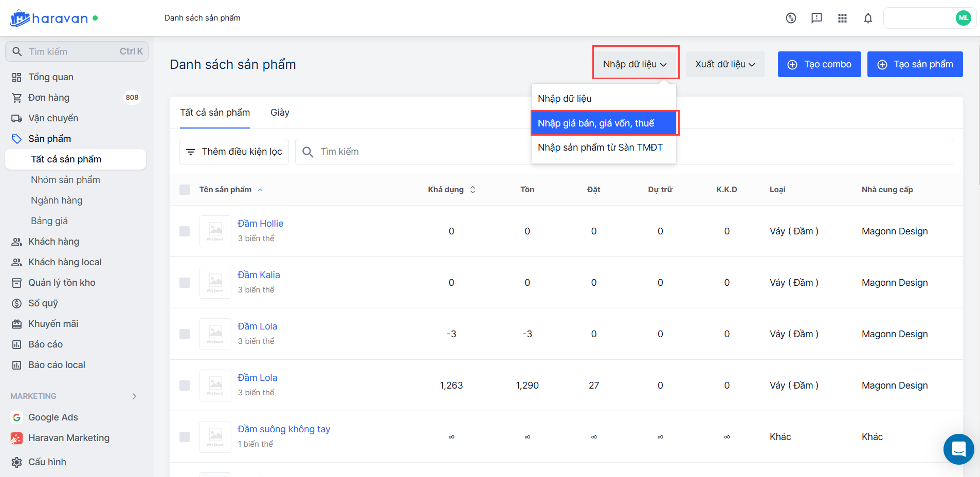980x477 pixels.
Task: Open the live chat support bubble
Action: point(958,449)
